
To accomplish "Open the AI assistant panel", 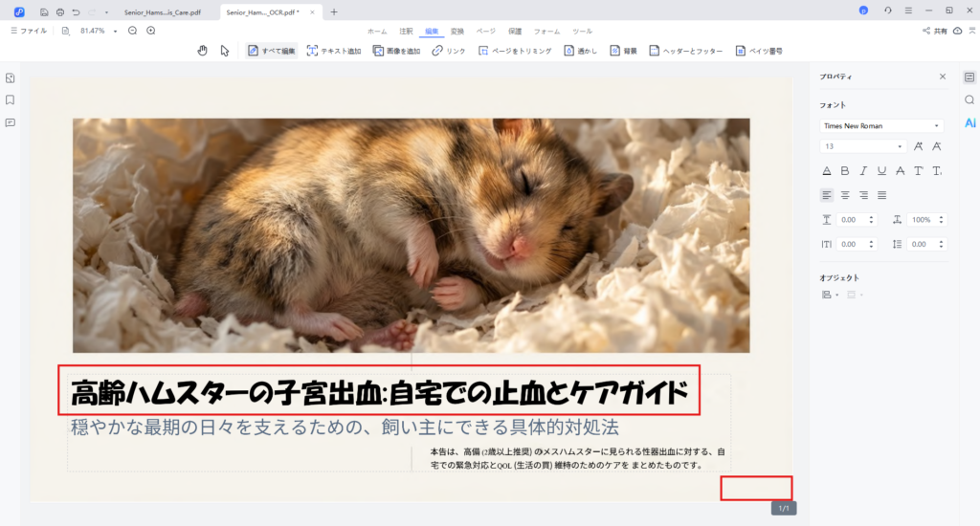I will [969, 122].
